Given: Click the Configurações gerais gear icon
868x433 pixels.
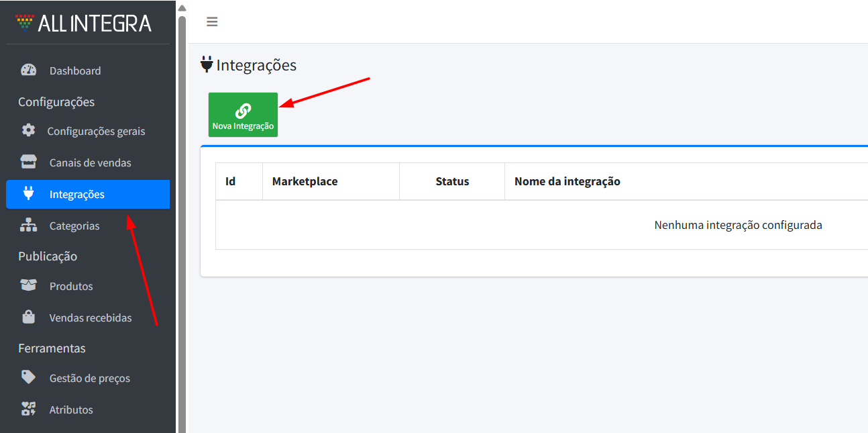Looking at the screenshot, I should tap(28, 131).
